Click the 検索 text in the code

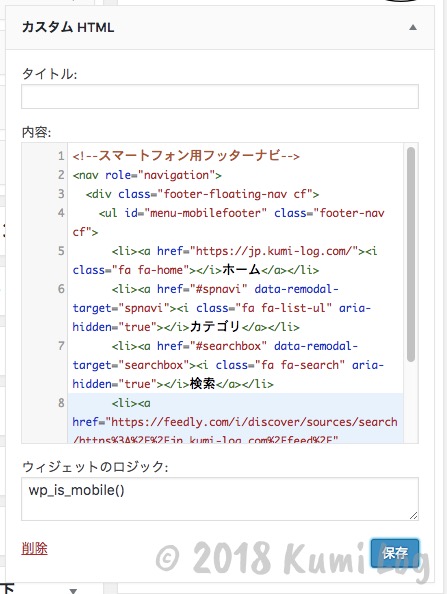coord(202,384)
